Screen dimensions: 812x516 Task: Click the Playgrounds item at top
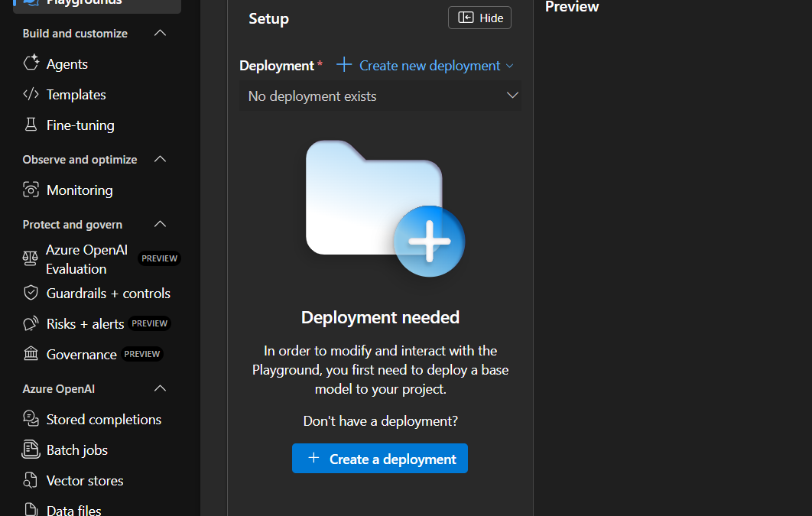point(97,3)
